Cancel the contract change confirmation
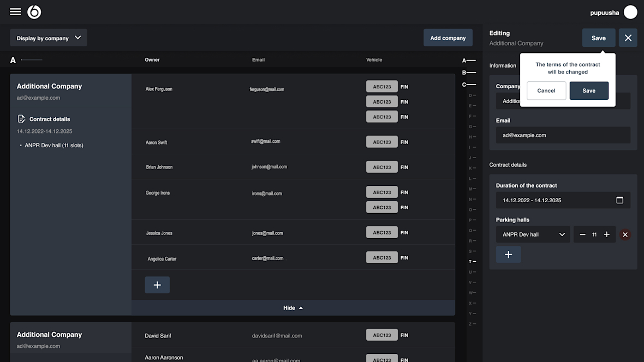The height and width of the screenshot is (362, 644). tap(546, 90)
